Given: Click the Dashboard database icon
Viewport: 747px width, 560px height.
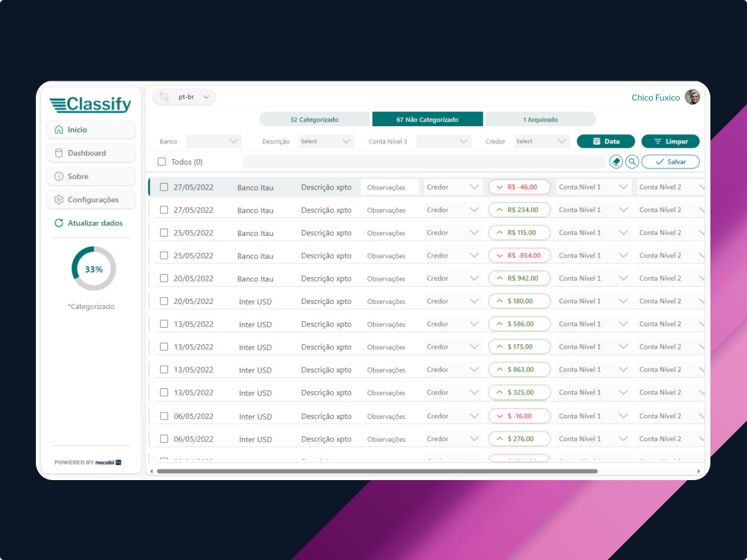Looking at the screenshot, I should (x=58, y=153).
